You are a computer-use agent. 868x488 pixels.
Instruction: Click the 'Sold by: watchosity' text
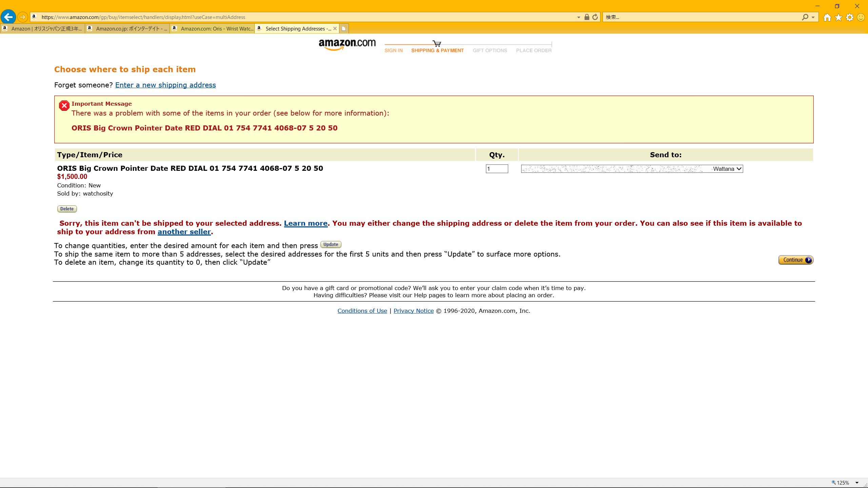coord(85,194)
